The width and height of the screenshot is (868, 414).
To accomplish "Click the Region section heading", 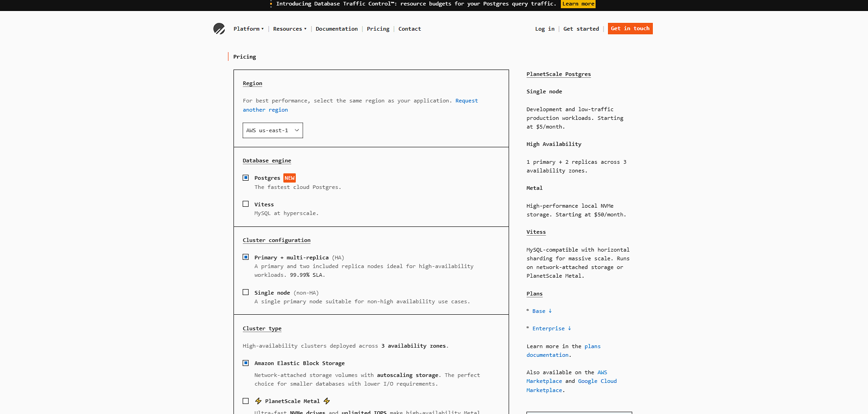I will pos(252,83).
